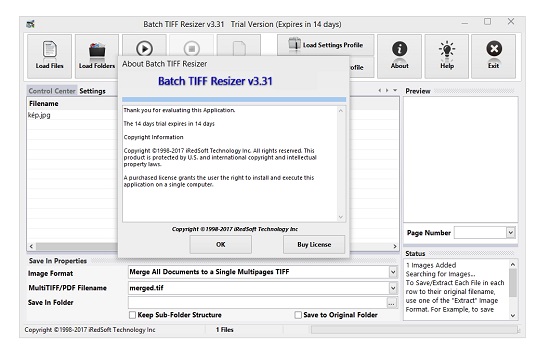This screenshot has height=362, width=550.
Task: Open Help with the lightbulb icon
Action: coord(447,56)
